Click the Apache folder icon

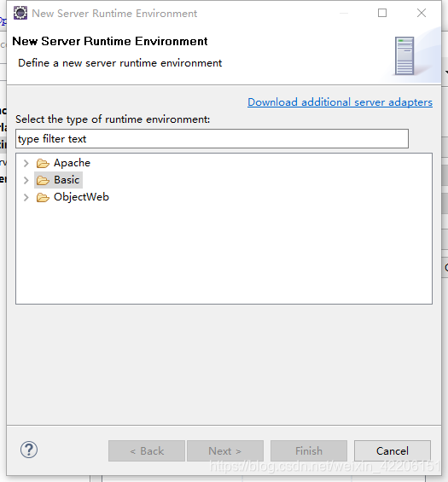[x=43, y=163]
